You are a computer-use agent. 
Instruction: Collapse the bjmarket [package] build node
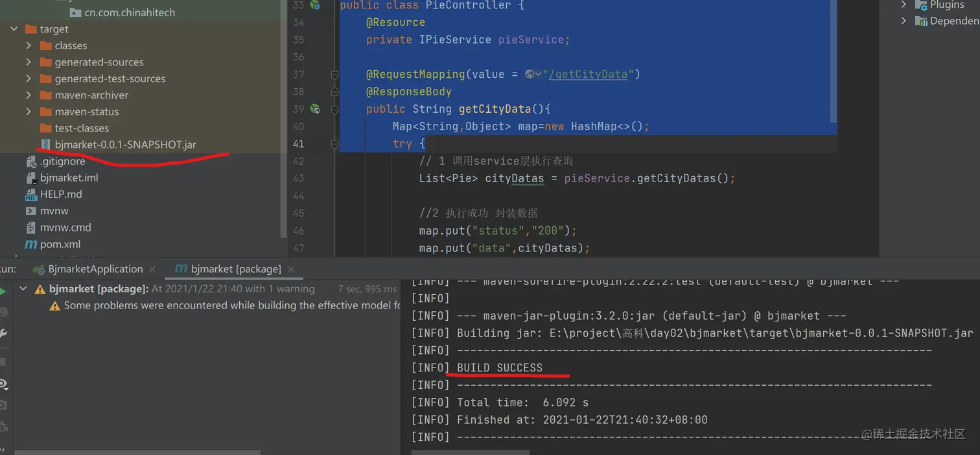click(x=24, y=288)
